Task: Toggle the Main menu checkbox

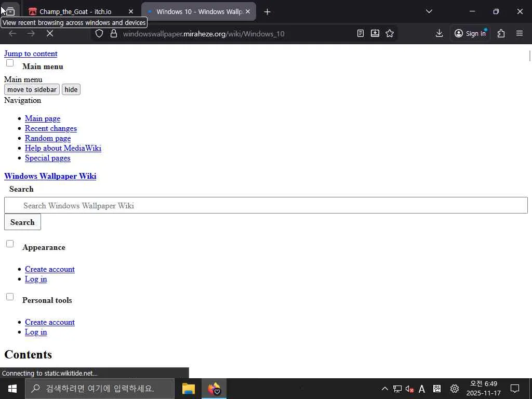Action: (x=10, y=63)
